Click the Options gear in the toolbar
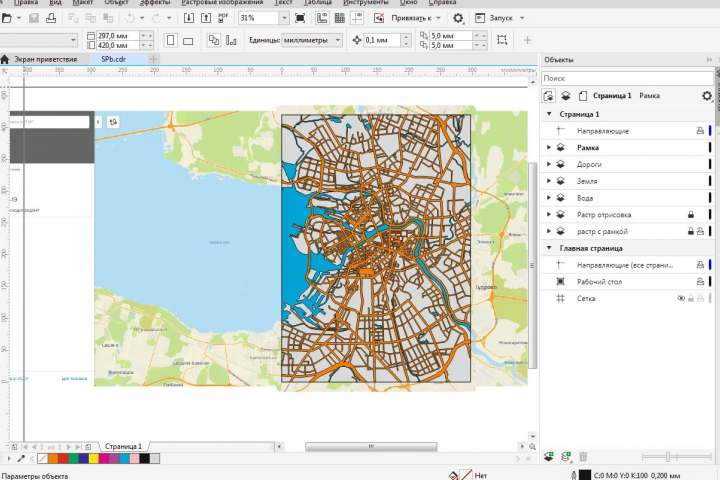Image resolution: width=720 pixels, height=480 pixels. point(458,18)
